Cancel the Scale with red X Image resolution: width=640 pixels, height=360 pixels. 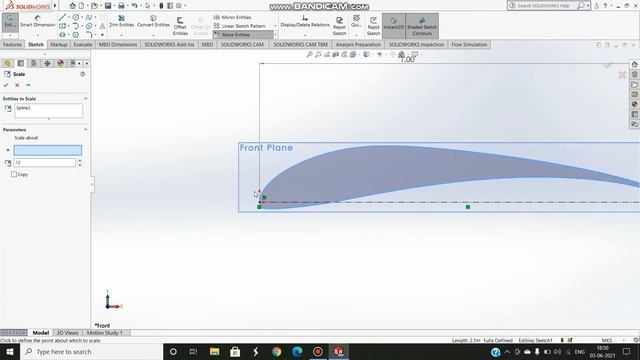click(x=17, y=85)
